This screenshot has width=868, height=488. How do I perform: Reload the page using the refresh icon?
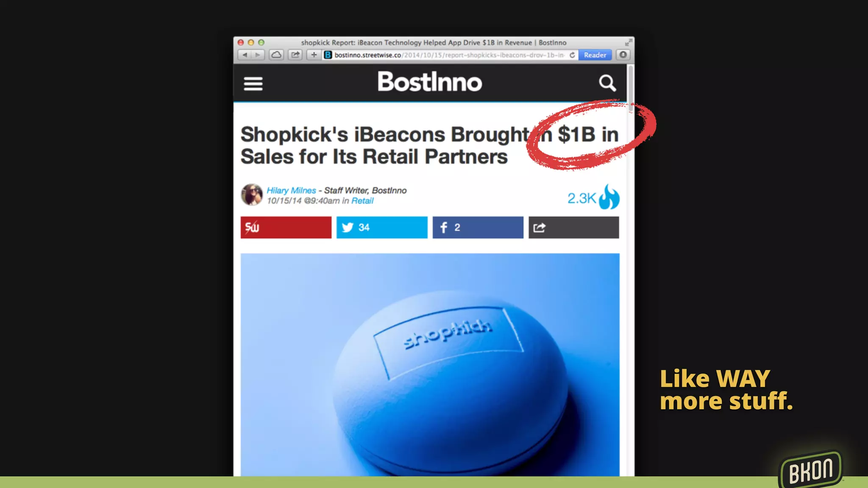click(572, 55)
